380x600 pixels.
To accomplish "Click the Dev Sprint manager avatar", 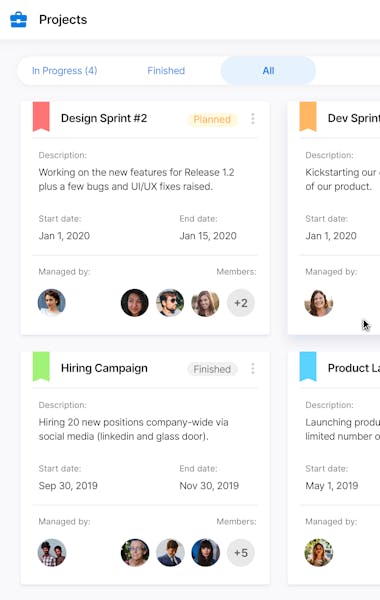I will tap(318, 303).
